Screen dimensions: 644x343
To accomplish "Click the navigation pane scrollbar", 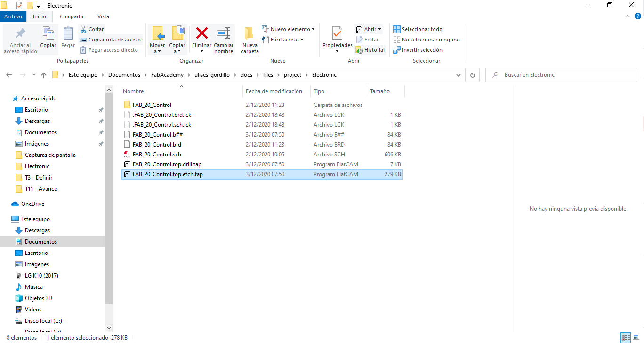I will click(109, 198).
